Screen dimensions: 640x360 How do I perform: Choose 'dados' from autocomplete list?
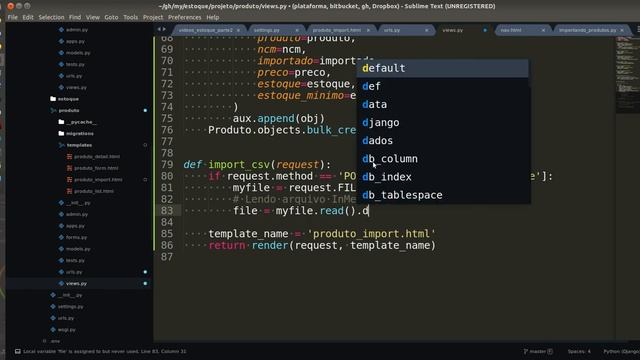[443, 141]
